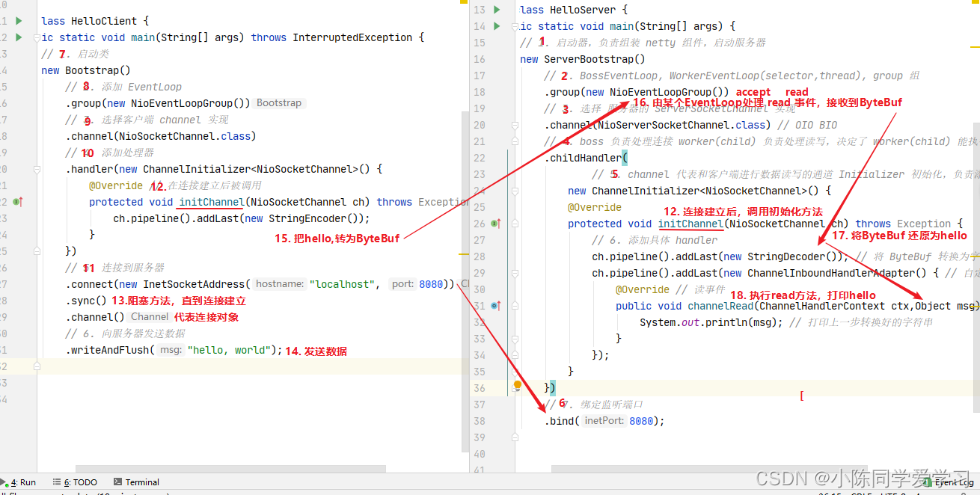The width and height of the screenshot is (980, 495).
Task: Click the yellow intention light bulb
Action: pyautogui.click(x=517, y=387)
